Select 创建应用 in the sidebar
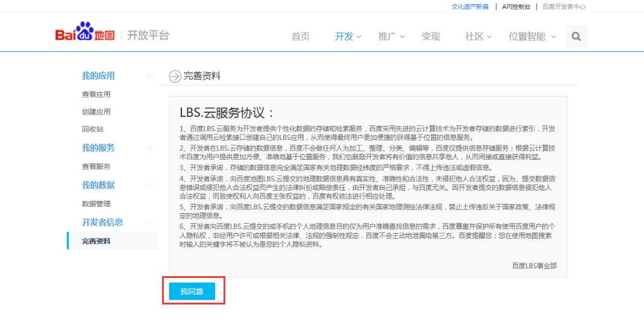Image resolution: width=644 pixels, height=331 pixels. [x=96, y=112]
